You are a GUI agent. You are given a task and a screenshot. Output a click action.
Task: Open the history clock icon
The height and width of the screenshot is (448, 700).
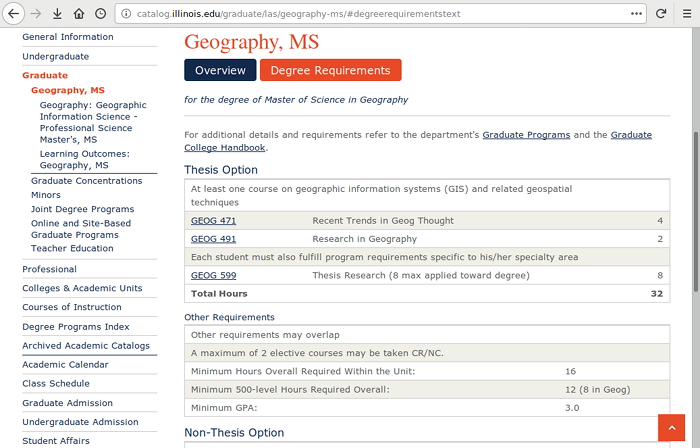coord(100,14)
